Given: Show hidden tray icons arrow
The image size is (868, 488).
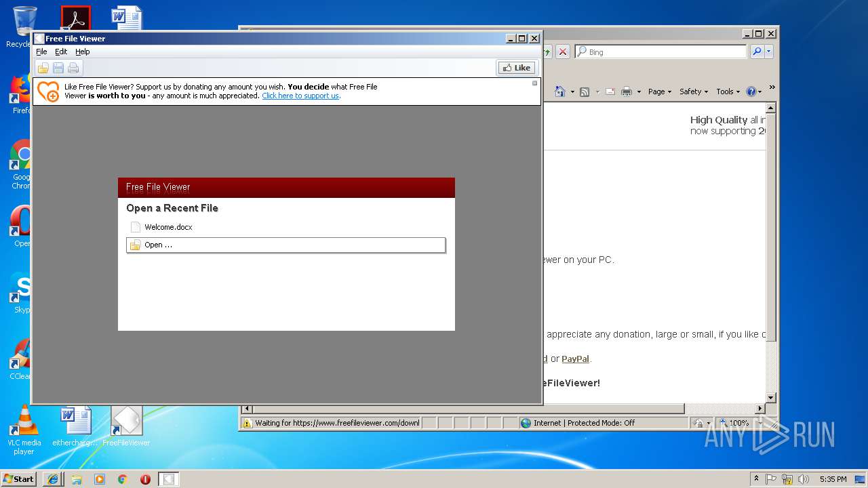Looking at the screenshot, I should 756,479.
